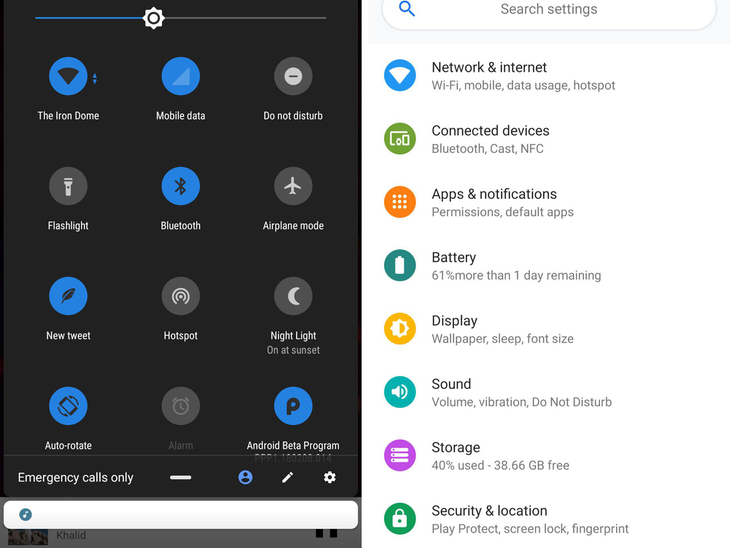The image size is (730, 548).
Task: Tap the greyed-out Alarm tile
Action: click(x=181, y=406)
